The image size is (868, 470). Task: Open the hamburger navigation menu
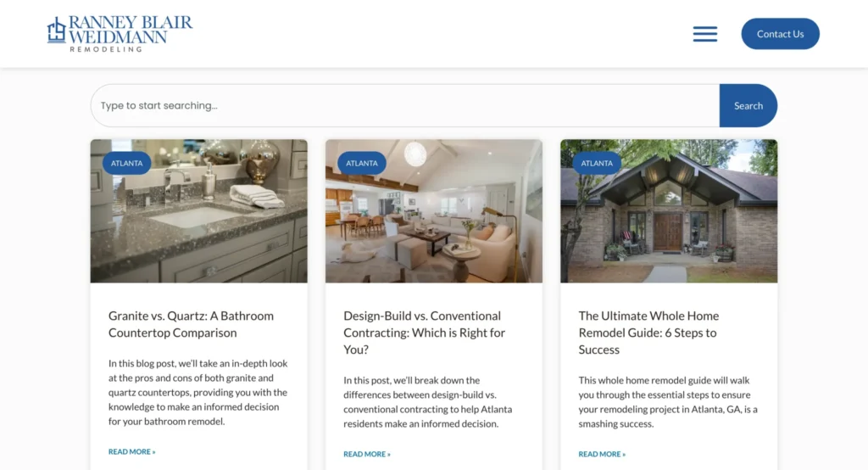pyautogui.click(x=704, y=34)
